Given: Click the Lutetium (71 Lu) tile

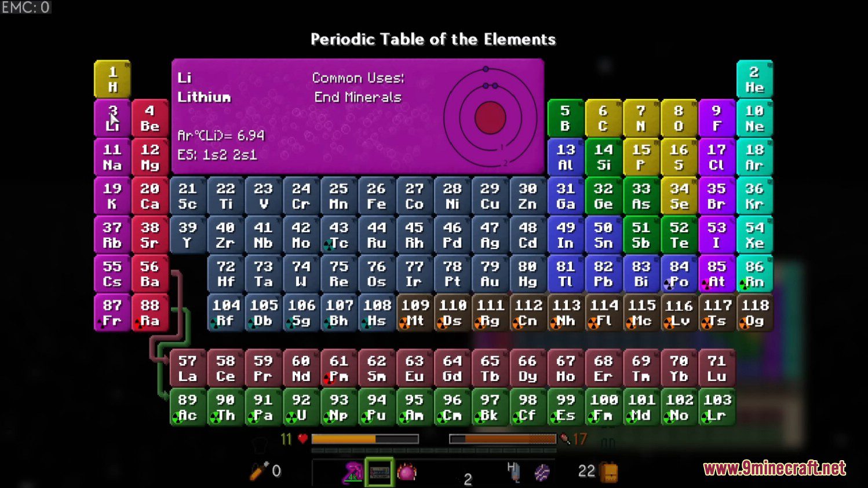Looking at the screenshot, I should click(x=717, y=368).
